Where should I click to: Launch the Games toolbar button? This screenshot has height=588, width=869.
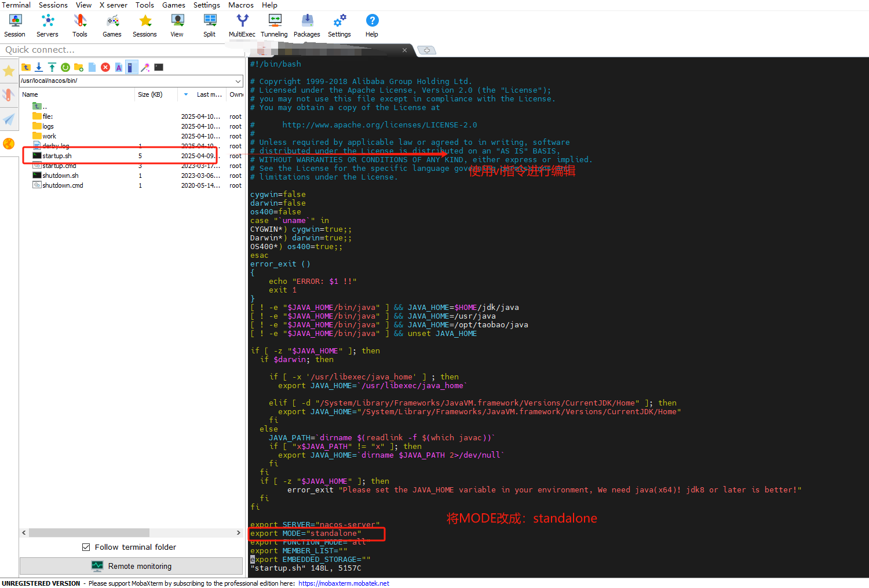[x=112, y=26]
